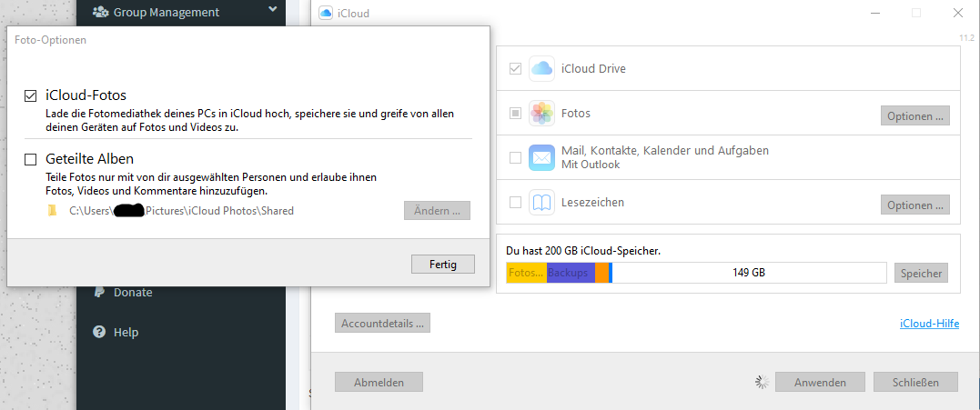Click the 'Du hast 200 GB iCloud-Speicher.' text
Image resolution: width=980 pixels, height=410 pixels.
(x=583, y=251)
